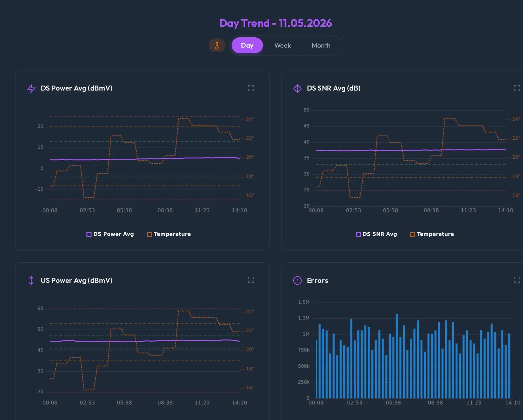Toggle the DS SNR Avg legend series
The width and height of the screenshot is (523, 420).
coord(376,234)
